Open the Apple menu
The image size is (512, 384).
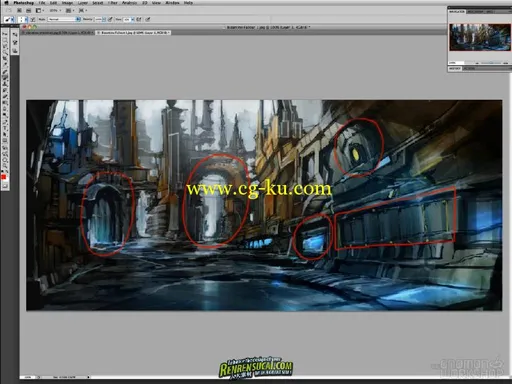6,3
